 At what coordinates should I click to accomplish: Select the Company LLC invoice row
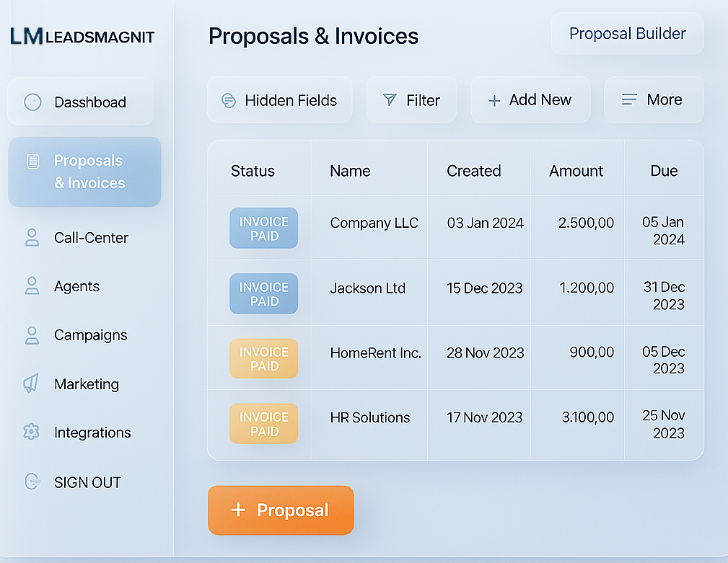pyautogui.click(x=455, y=227)
